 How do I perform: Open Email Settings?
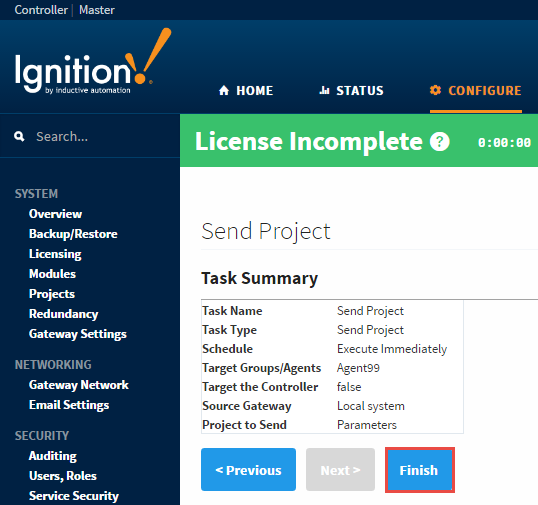point(69,405)
